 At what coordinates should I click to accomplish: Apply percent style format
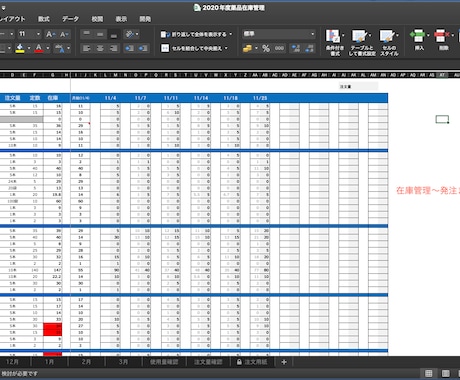pos(266,49)
